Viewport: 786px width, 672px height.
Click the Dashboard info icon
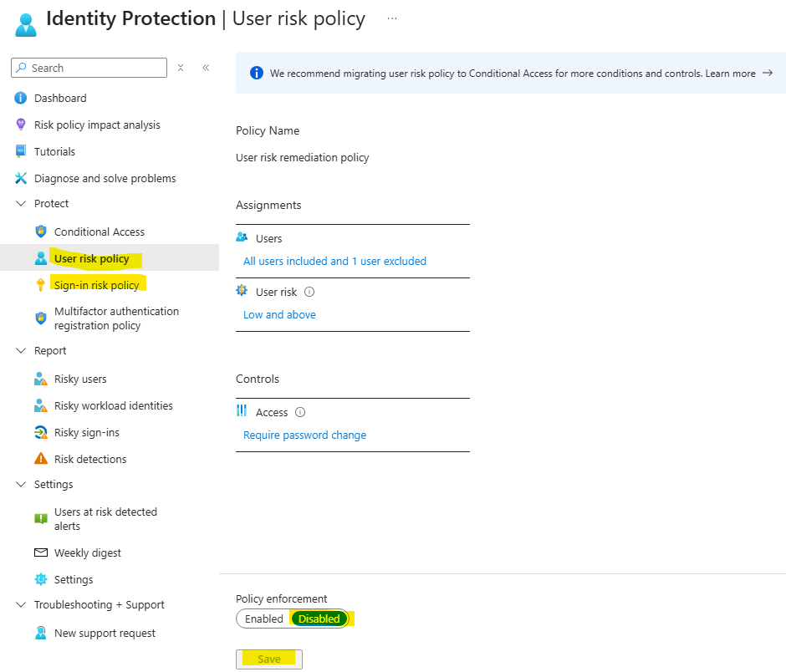pos(21,98)
